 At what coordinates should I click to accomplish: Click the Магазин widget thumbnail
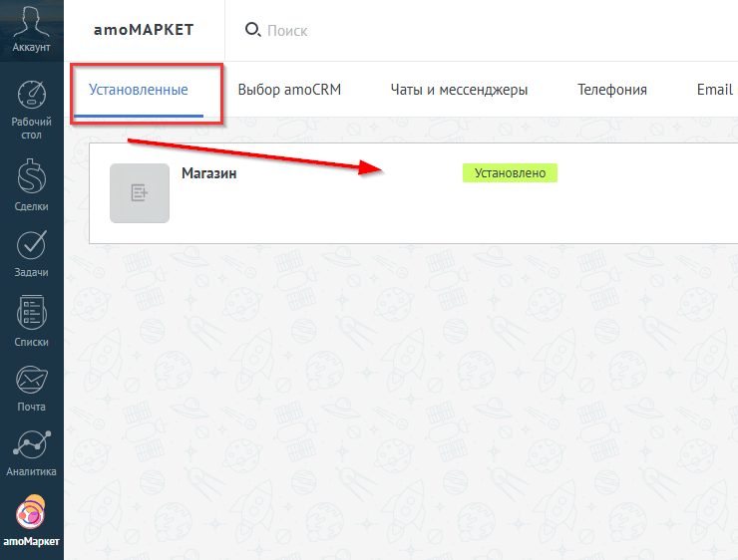click(x=140, y=193)
